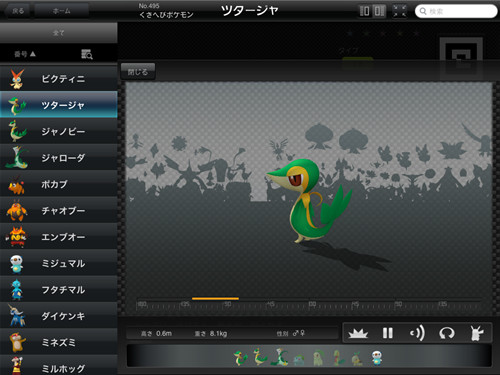Open the list filter search icon

[x=87, y=54]
